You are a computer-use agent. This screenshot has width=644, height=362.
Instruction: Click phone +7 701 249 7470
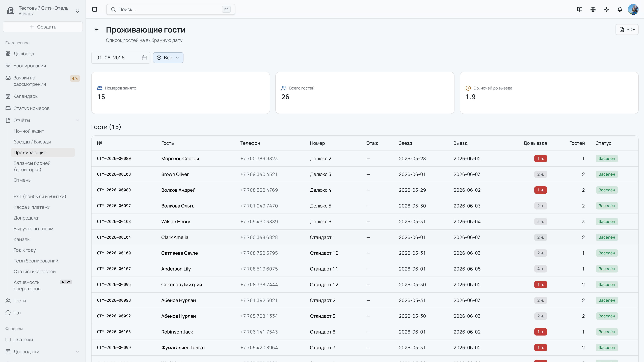click(x=259, y=206)
